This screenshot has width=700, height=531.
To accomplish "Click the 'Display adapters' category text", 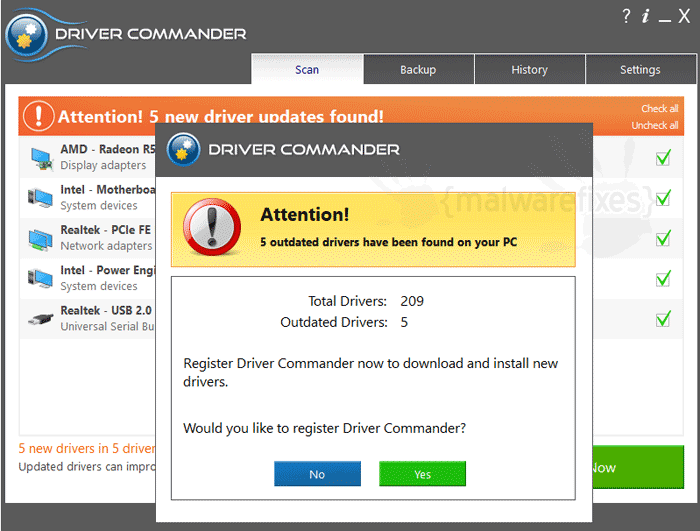I will tap(103, 165).
